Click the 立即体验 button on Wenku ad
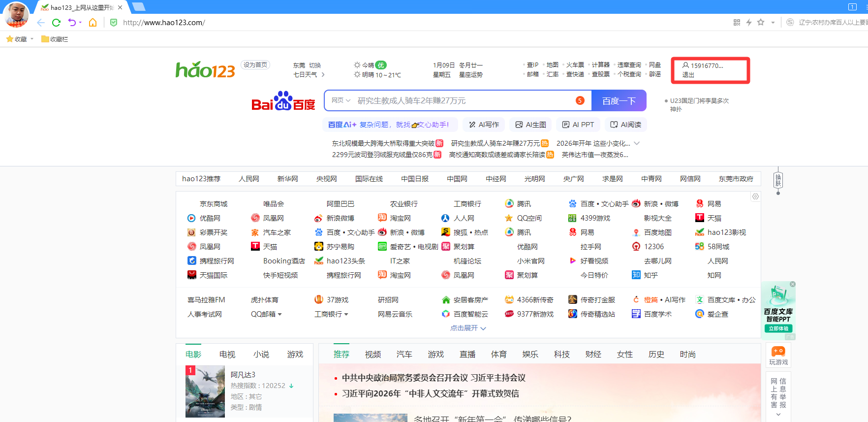 (778, 328)
